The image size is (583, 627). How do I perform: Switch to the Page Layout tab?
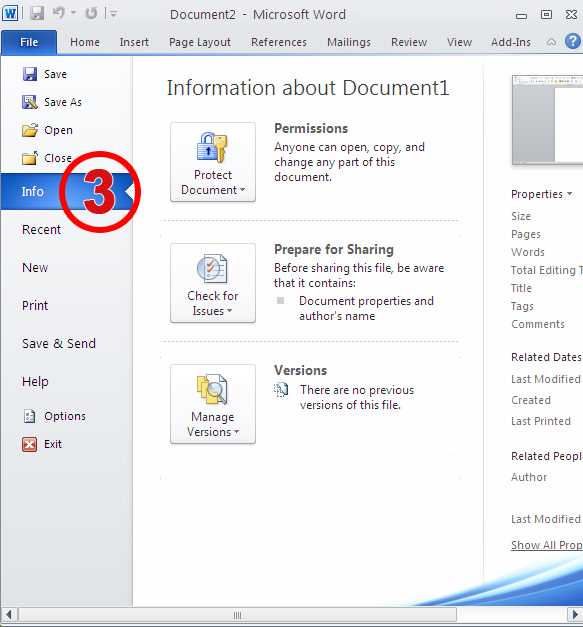pyautogui.click(x=200, y=42)
